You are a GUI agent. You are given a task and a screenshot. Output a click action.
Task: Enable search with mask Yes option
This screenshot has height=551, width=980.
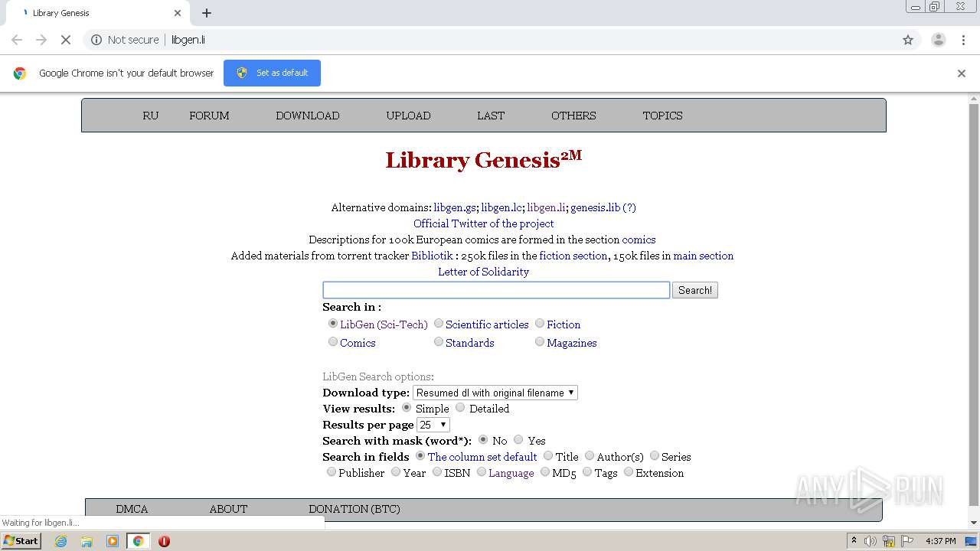pyautogui.click(x=518, y=440)
